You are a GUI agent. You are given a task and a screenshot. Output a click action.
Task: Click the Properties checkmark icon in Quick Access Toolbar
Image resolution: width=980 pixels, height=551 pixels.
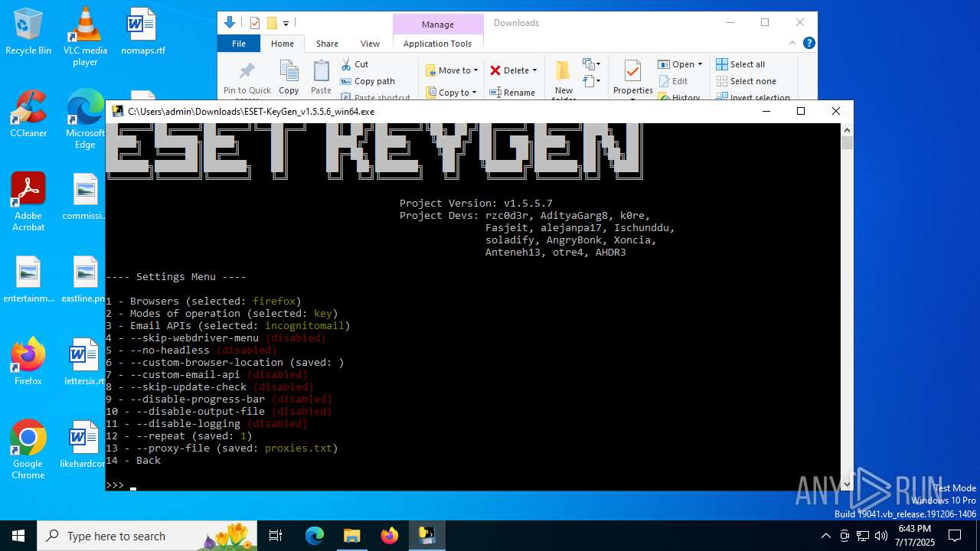255,23
